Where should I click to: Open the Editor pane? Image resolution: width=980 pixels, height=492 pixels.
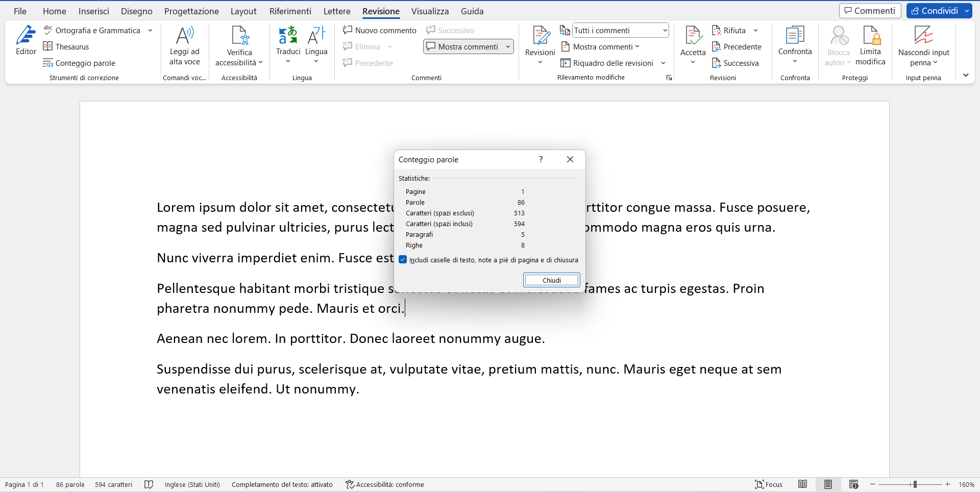tap(26, 41)
